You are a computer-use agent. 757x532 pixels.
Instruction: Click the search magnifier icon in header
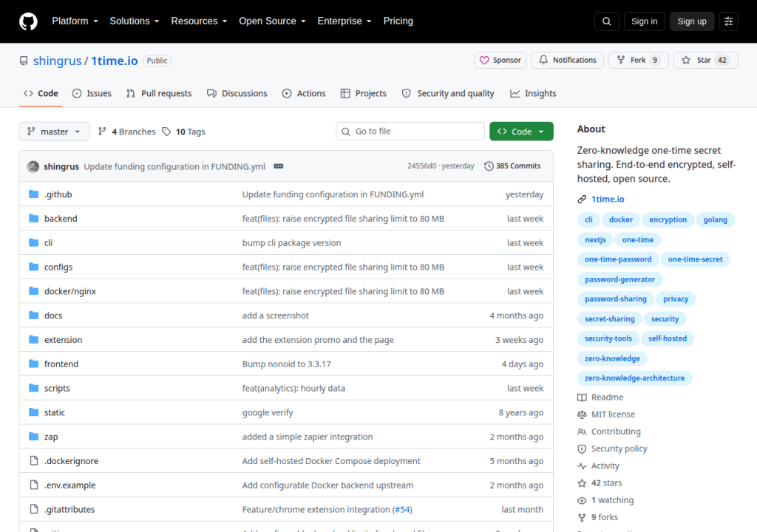(606, 21)
